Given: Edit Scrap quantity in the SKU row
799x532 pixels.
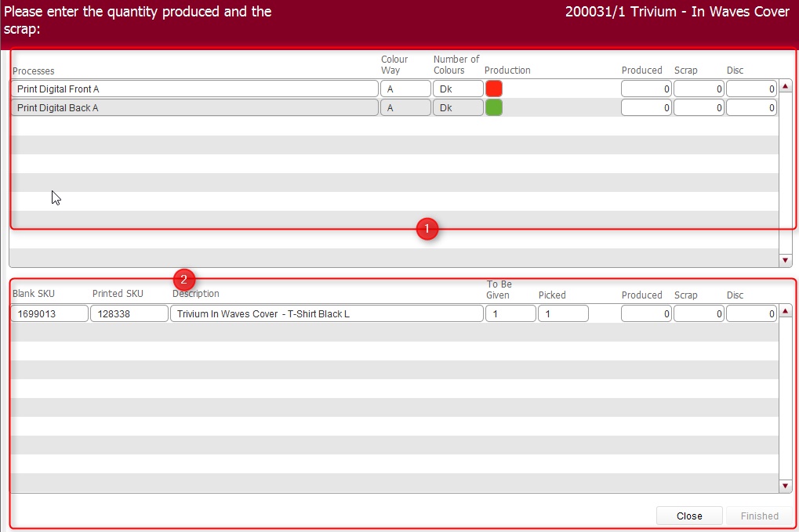Looking at the screenshot, I should click(699, 313).
